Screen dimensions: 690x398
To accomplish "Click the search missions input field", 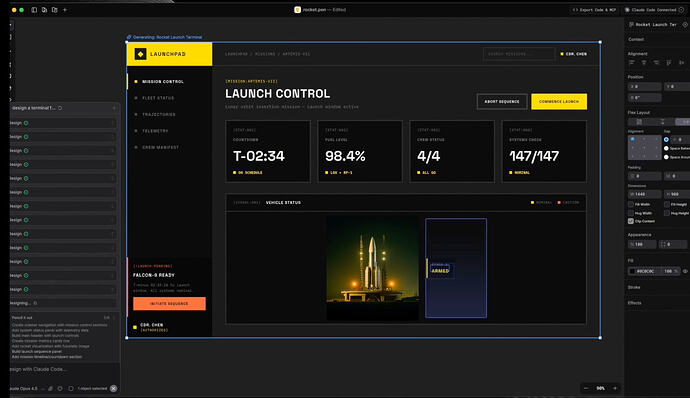I will [x=519, y=54].
